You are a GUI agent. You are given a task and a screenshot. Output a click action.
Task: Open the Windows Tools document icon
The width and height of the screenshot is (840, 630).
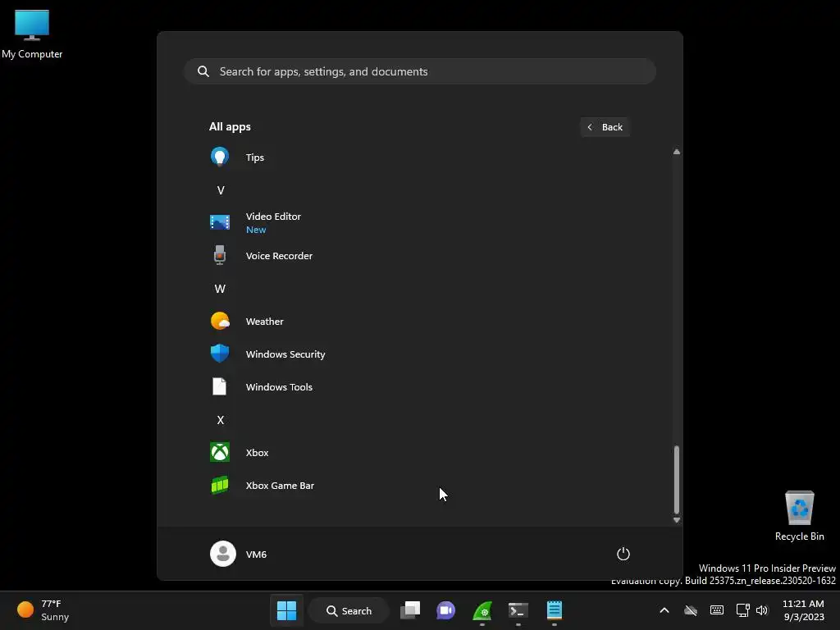[220, 386]
